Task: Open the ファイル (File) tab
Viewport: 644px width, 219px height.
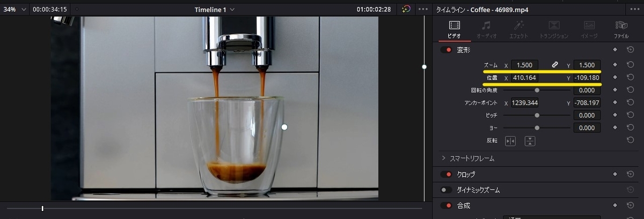Action: pyautogui.click(x=621, y=29)
